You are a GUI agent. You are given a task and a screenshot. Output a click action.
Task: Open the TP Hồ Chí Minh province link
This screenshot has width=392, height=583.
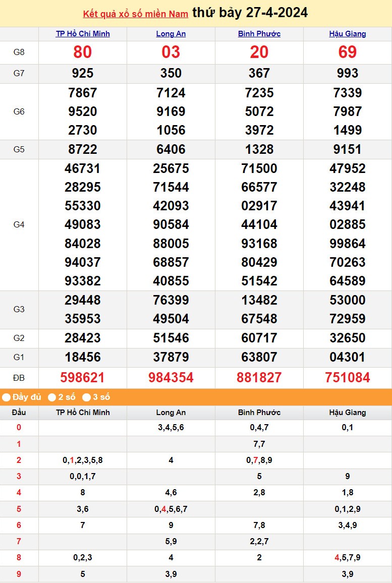(x=83, y=34)
